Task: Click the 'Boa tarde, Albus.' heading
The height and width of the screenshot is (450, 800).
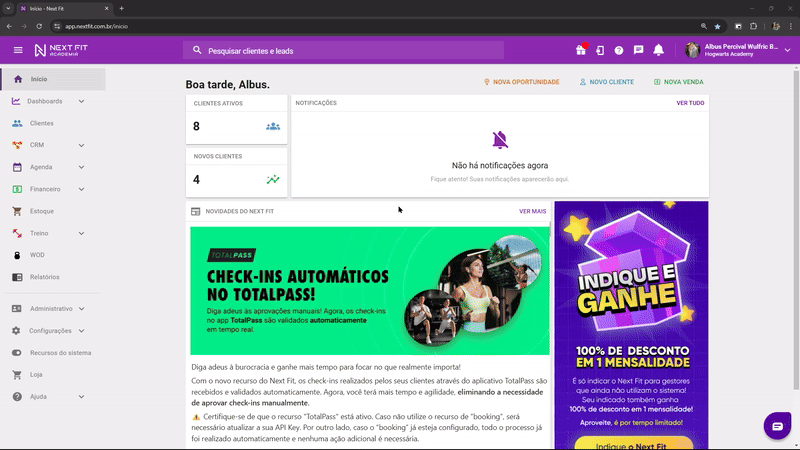Action: tap(228, 85)
